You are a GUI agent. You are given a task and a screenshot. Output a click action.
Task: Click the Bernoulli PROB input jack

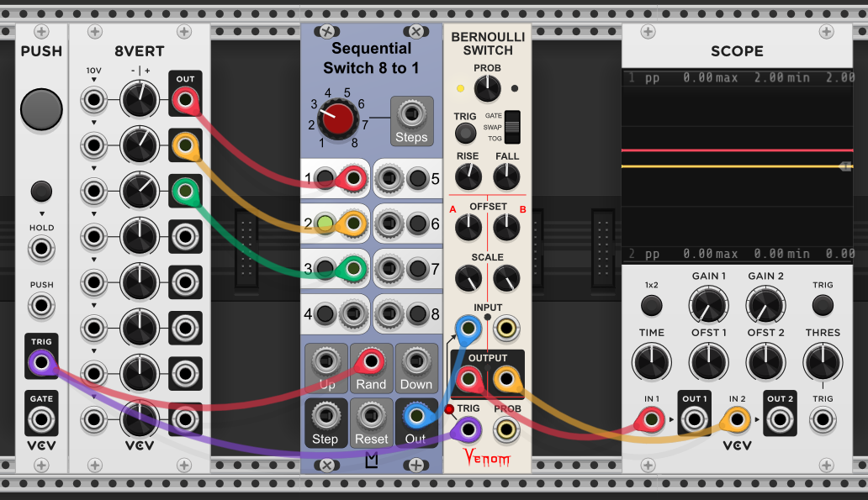pyautogui.click(x=505, y=431)
